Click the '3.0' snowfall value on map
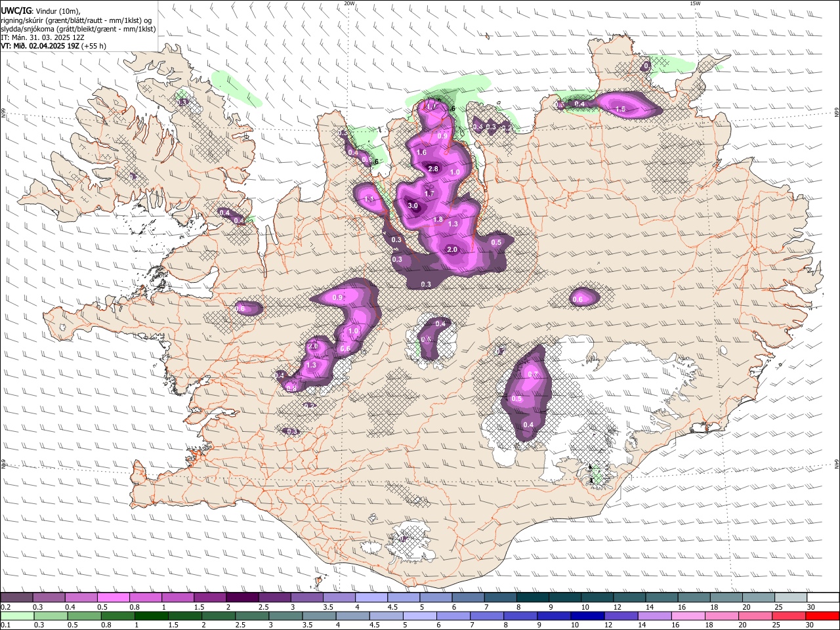Viewport: 840px width, 630px height. tap(413, 205)
